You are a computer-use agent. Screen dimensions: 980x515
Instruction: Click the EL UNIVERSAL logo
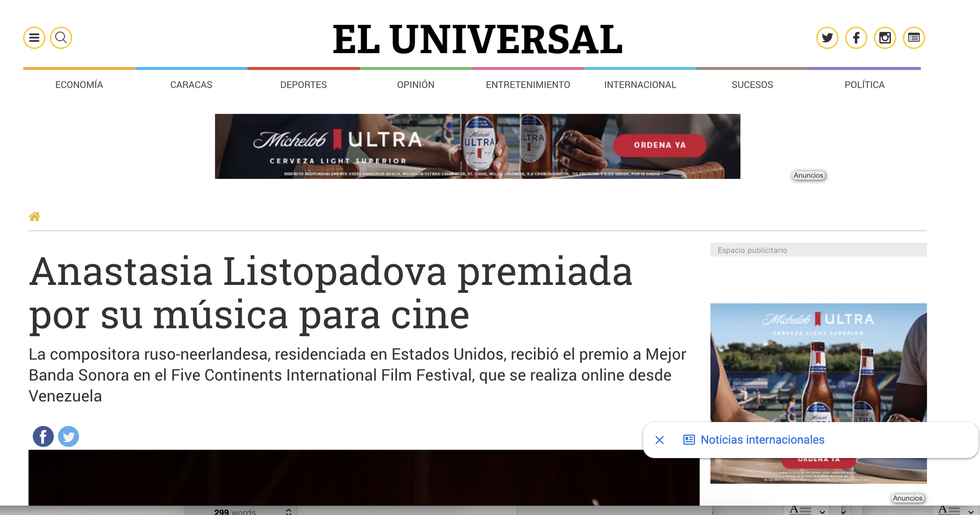477,39
